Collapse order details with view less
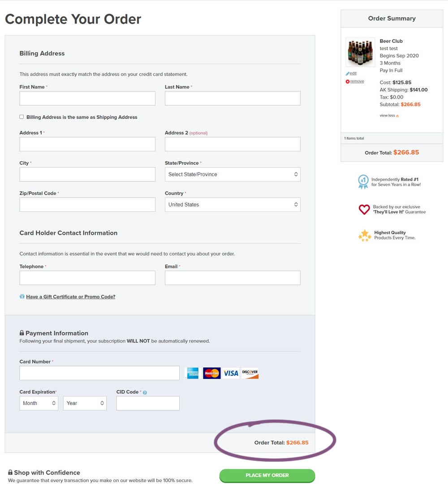Viewport: 448px width, 487px height. point(389,116)
